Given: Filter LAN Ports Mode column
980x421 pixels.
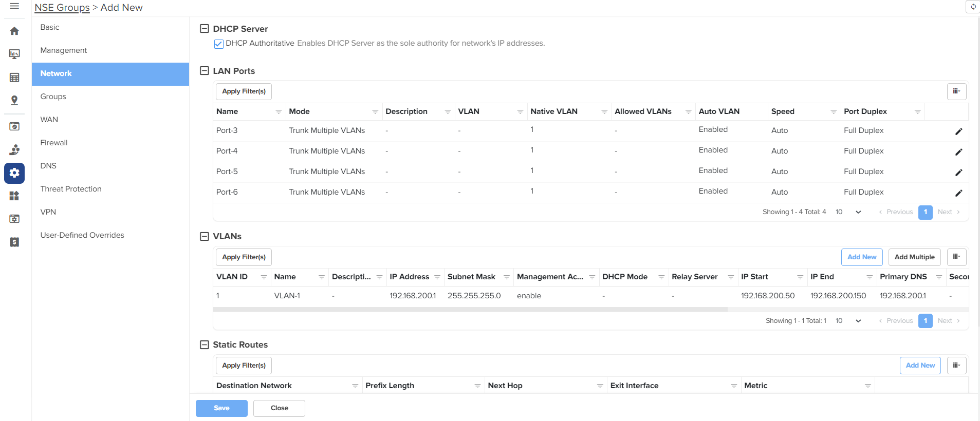Looking at the screenshot, I should (x=375, y=112).
